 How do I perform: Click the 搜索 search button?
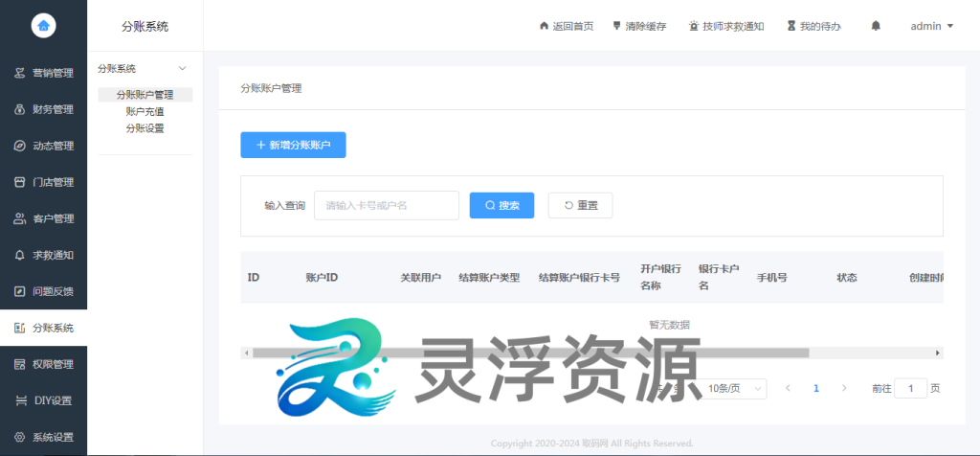tap(501, 205)
